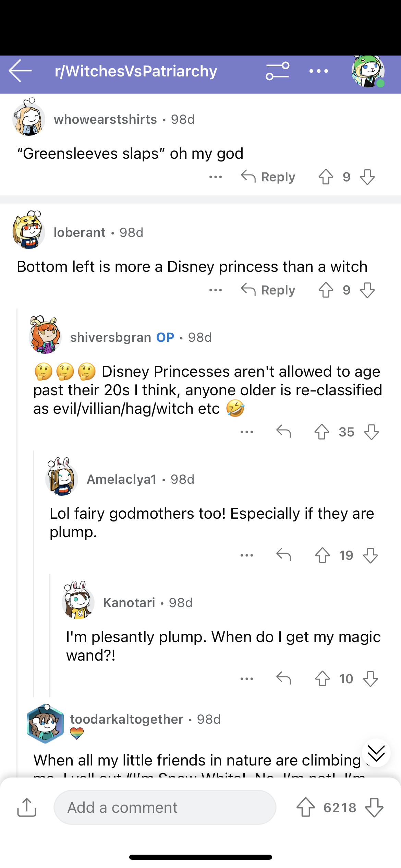Upvote whowearstshirts' Greensleeves comment
401x868 pixels.
pos(326,177)
